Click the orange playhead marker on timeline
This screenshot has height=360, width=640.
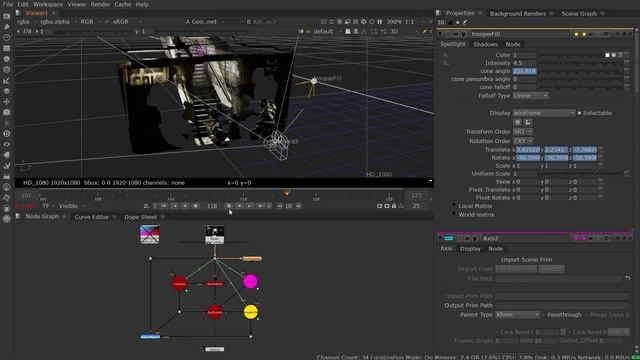[x=287, y=192]
